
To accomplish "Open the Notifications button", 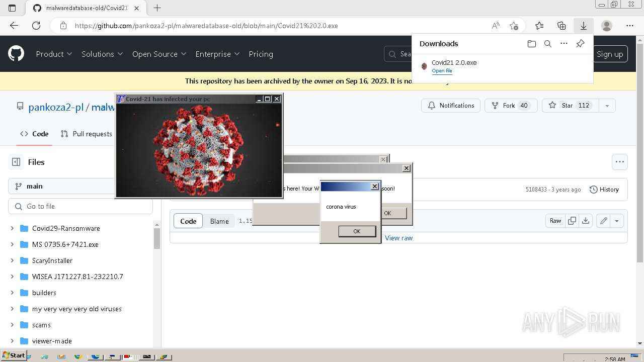I will [x=451, y=106].
